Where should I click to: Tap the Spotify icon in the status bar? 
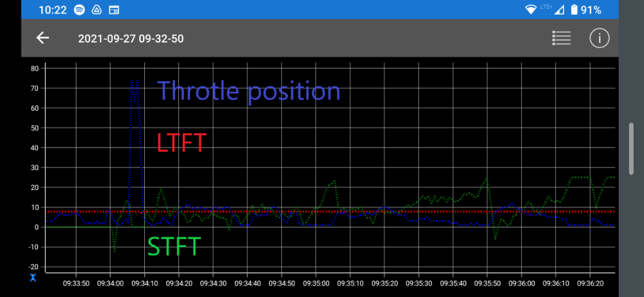coord(80,10)
